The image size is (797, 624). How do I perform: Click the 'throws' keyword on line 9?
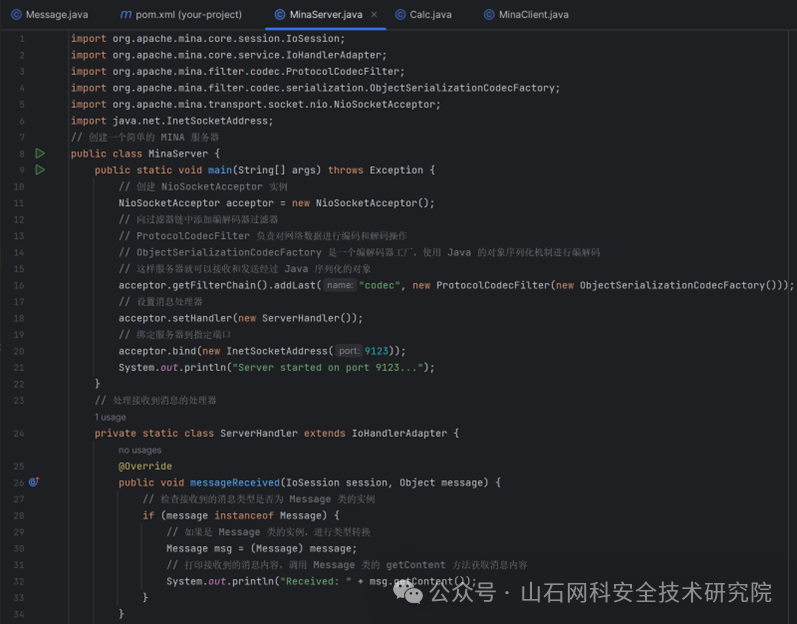coord(346,170)
